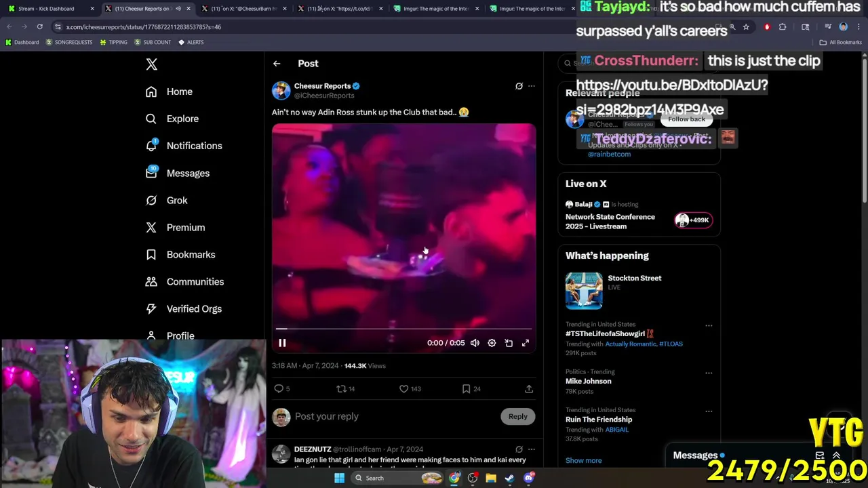Viewport: 868px width, 488px height.
Task: Open the ALERTS bookmark
Action: (x=191, y=42)
